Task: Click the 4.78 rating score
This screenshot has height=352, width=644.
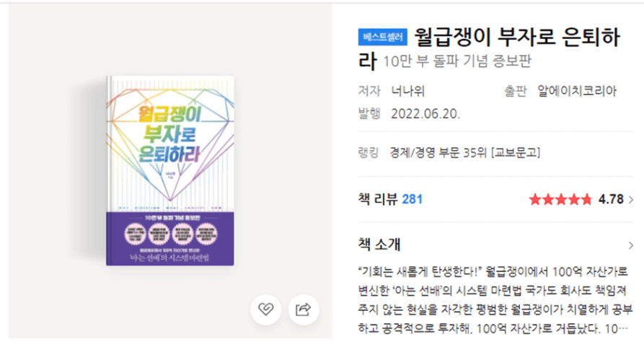Action: (x=611, y=200)
